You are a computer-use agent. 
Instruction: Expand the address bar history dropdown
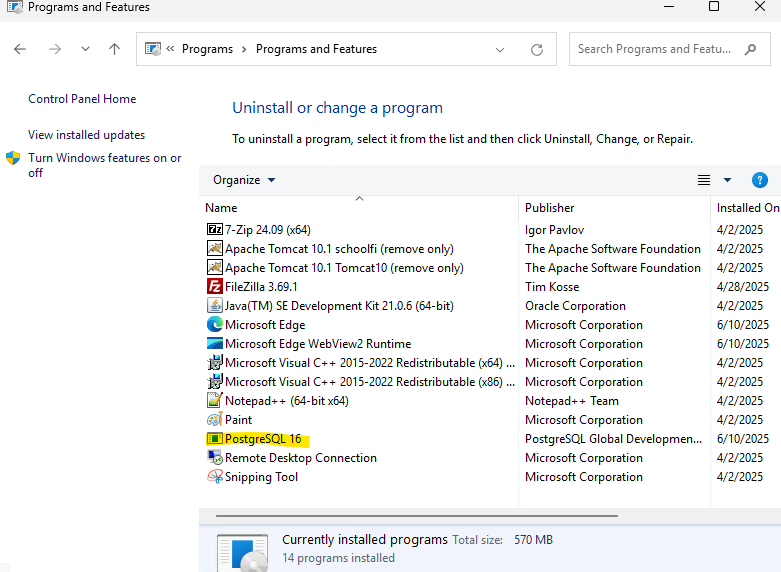(500, 49)
